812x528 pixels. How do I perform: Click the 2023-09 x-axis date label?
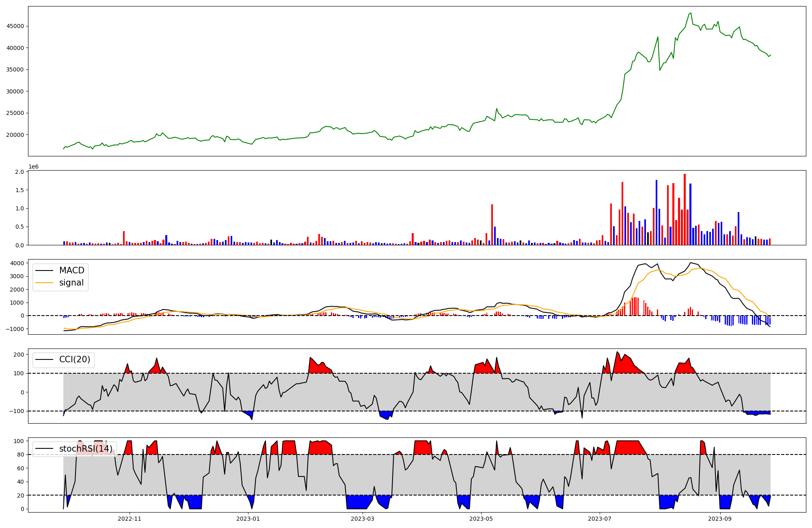(x=720, y=519)
